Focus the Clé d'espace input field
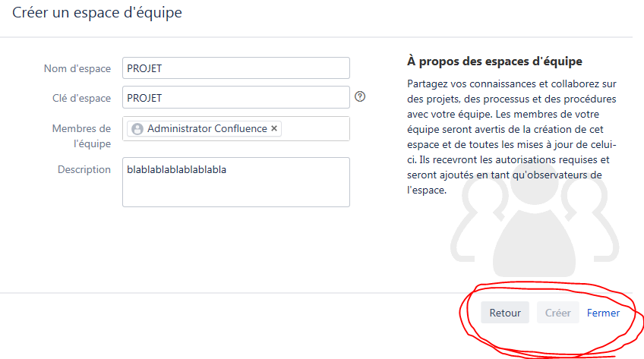This screenshot has height=359, width=644. coord(235,98)
